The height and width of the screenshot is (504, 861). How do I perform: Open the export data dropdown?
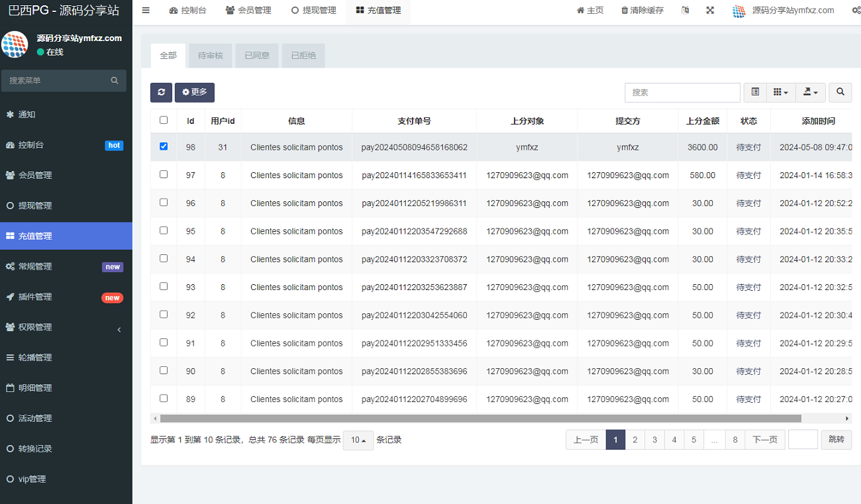[x=810, y=93]
